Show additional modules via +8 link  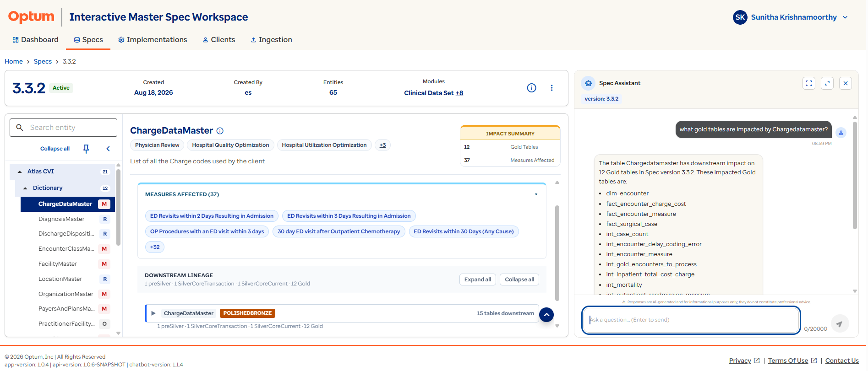459,93
